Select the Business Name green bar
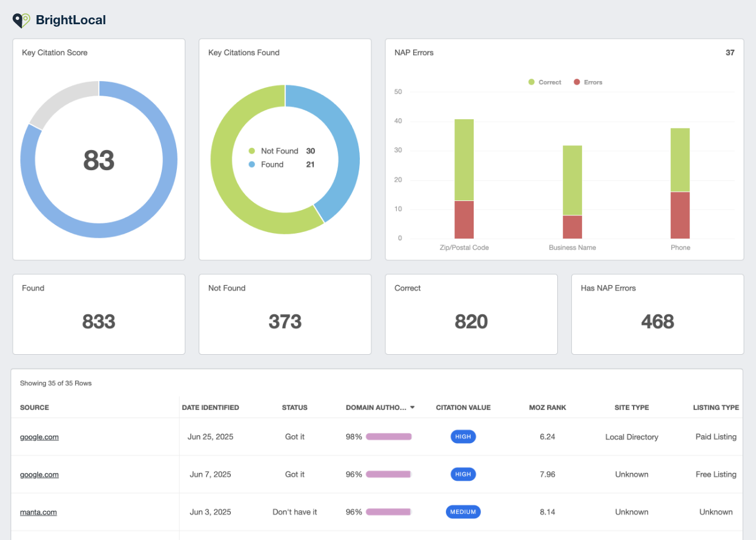This screenshot has height=540, width=756. [572, 179]
